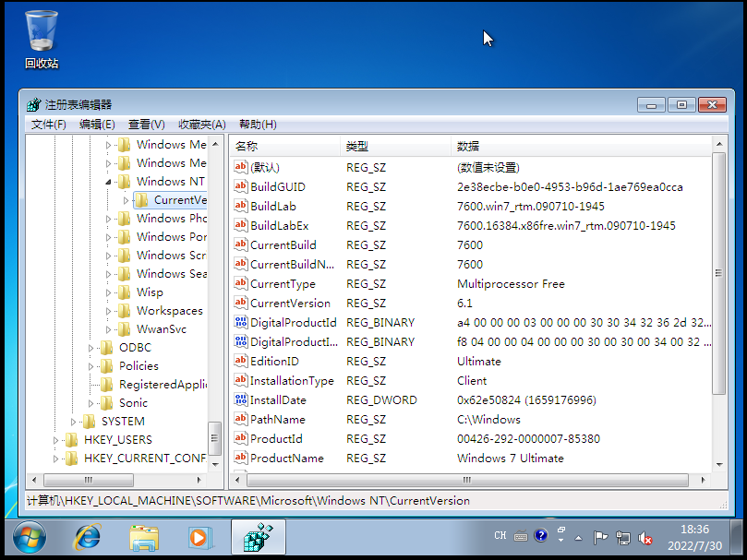
Task: Click the InstallDate DWORD icon
Action: coord(241,399)
